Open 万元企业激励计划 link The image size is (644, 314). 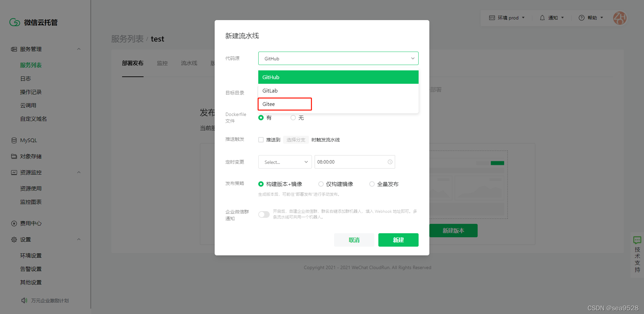[50, 301]
